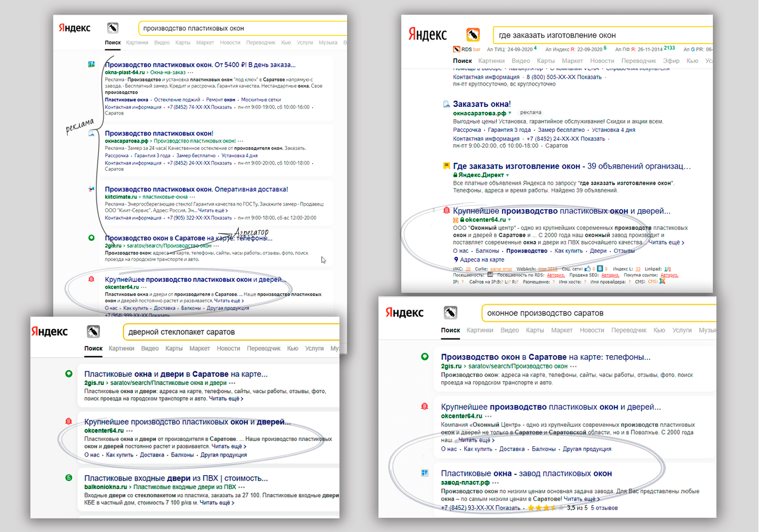The height and width of the screenshot is (532, 760).
Task: Open Новости tab in 'где заказать изготовление окон' search
Action: tap(602, 61)
